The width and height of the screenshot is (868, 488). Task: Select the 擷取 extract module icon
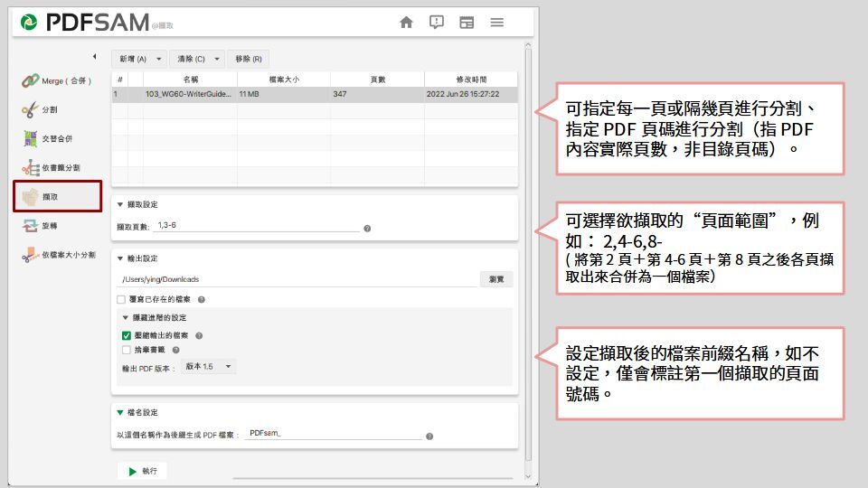(30, 196)
